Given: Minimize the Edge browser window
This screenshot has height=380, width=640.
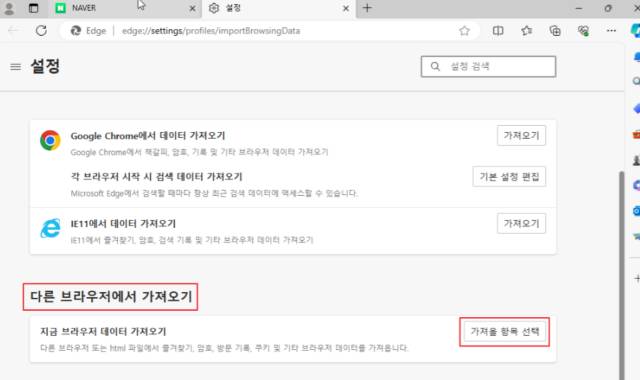Looking at the screenshot, I should coord(579,8).
